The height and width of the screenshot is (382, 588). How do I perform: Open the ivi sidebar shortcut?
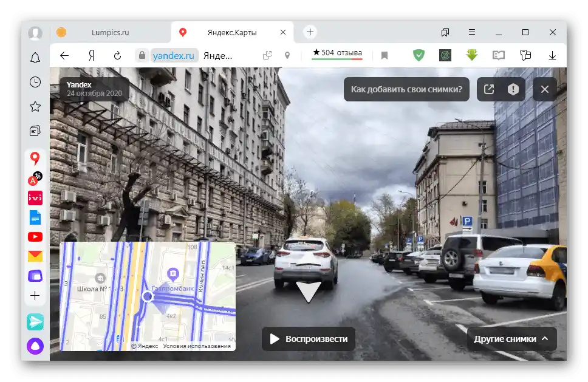35,198
